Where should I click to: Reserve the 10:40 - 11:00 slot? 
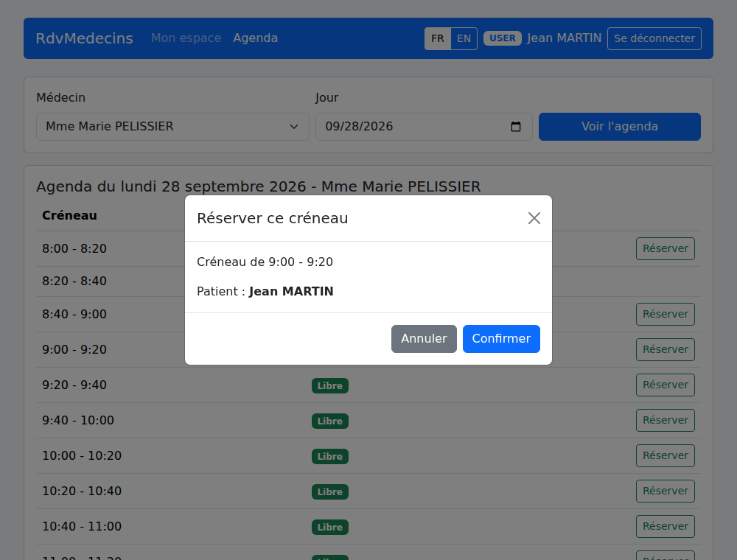tap(665, 526)
